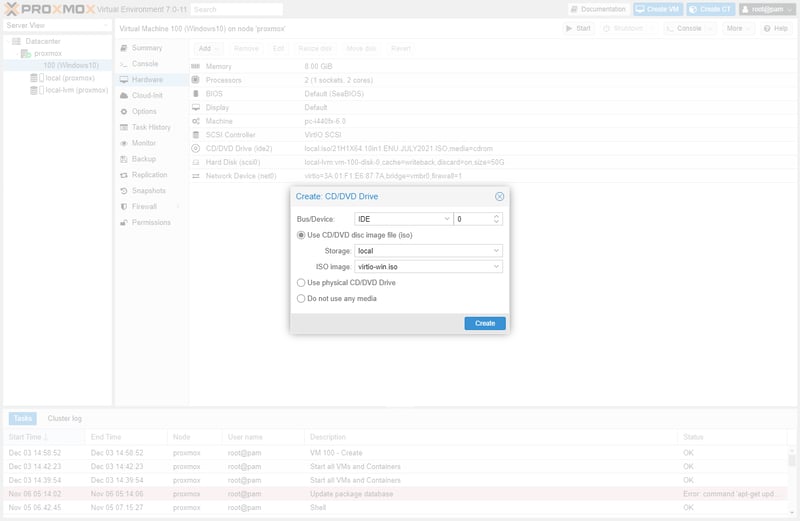Choose 'Use CD/DVD disc image file (iso)' radio
The image size is (800, 521).
click(301, 235)
